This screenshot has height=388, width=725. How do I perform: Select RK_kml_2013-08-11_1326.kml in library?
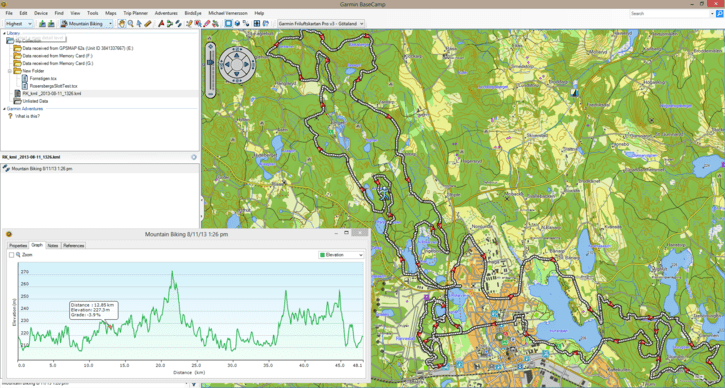(x=52, y=93)
